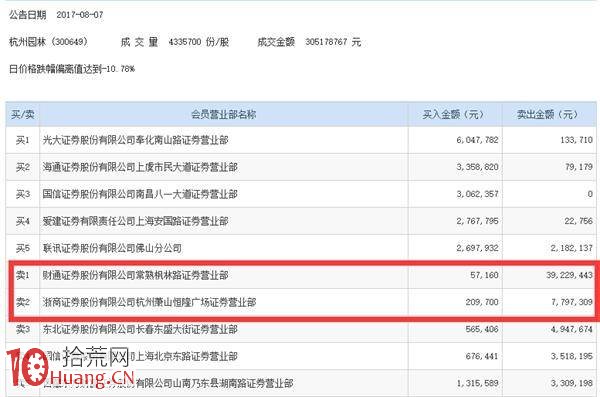Image resolution: width=600 pixels, height=397 pixels.
Task: Select stock name 杭州园林 (300649)
Action: pyautogui.click(x=48, y=41)
